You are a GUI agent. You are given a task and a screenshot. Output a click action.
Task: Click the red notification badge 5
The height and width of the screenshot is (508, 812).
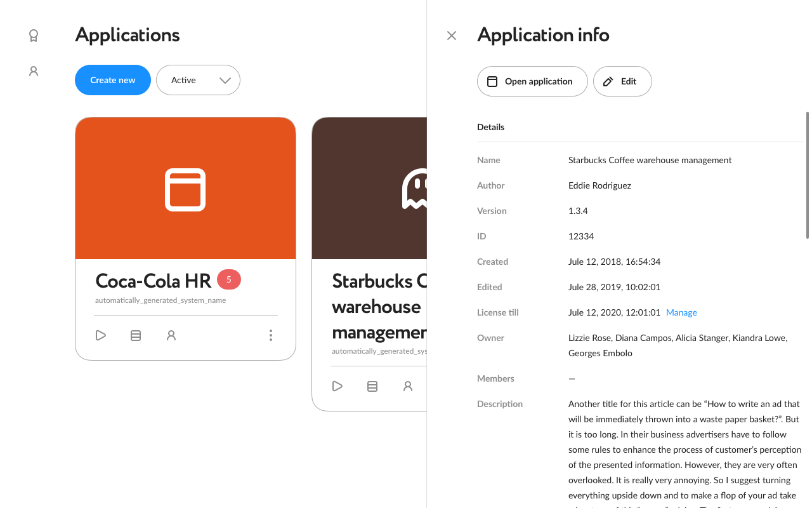[x=229, y=279]
